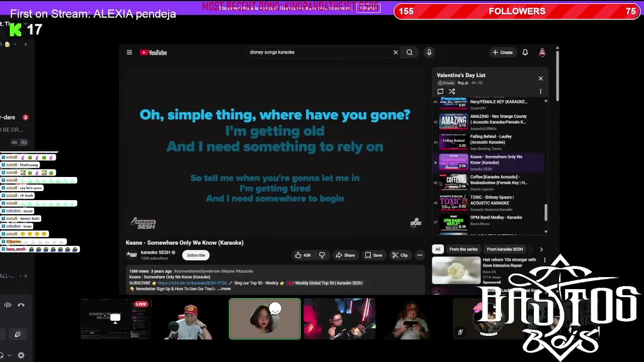The height and width of the screenshot is (362, 644).
Task: Open voice waveform noise suppression icon
Action: tap(8, 305)
